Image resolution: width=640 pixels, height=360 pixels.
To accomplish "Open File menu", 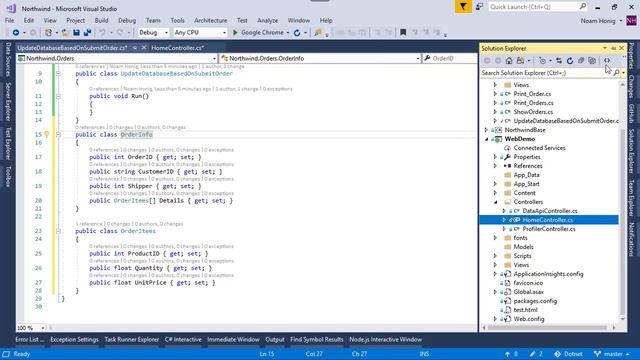I will pos(9,20).
